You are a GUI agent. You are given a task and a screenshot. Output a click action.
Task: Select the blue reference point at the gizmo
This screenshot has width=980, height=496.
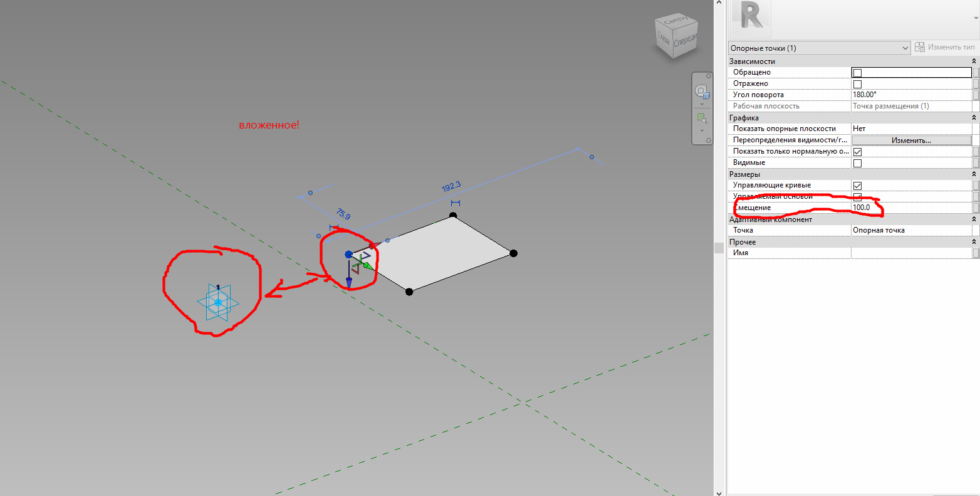[348, 255]
